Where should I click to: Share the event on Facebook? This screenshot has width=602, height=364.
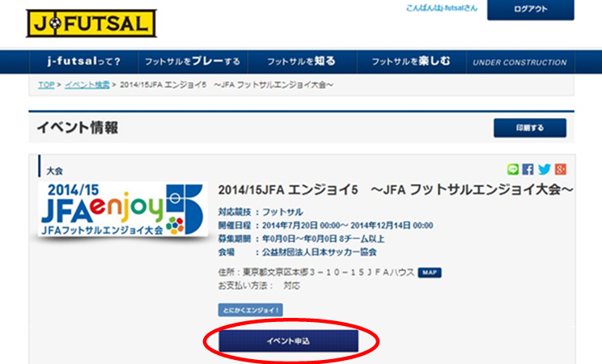pos(528,169)
